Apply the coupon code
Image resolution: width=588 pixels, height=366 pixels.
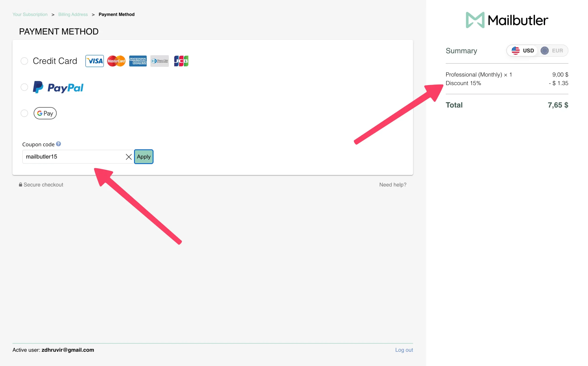click(x=144, y=157)
